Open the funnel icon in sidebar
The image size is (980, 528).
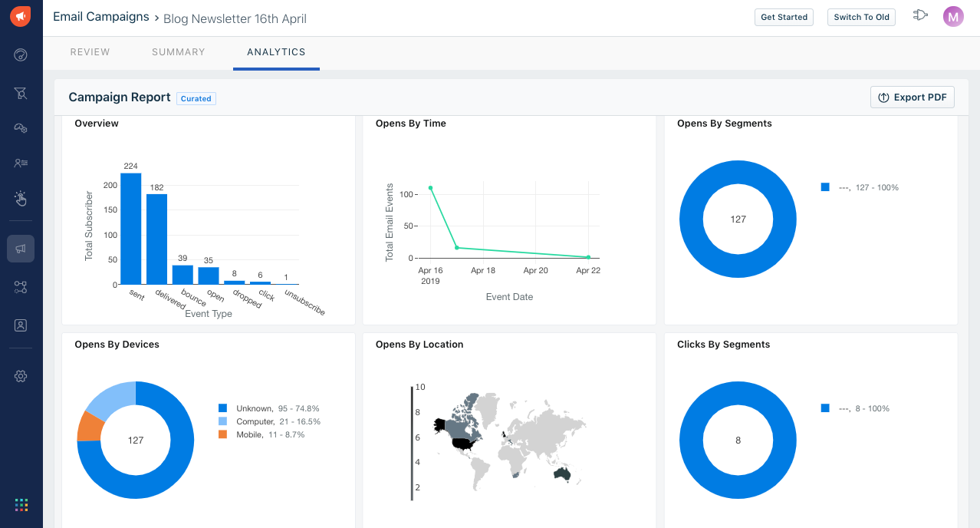[21, 93]
